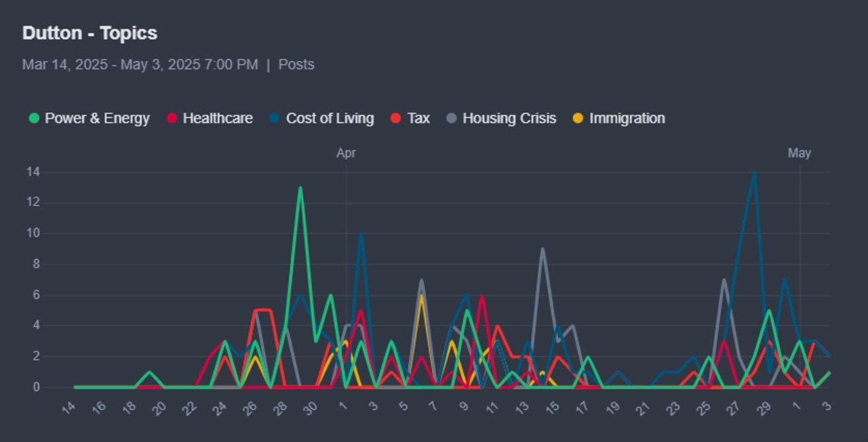Click the x-axis date label 28

(x=280, y=407)
